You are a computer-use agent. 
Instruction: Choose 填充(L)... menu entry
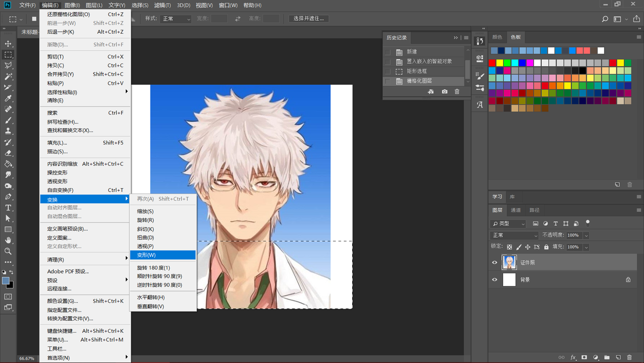point(85,142)
